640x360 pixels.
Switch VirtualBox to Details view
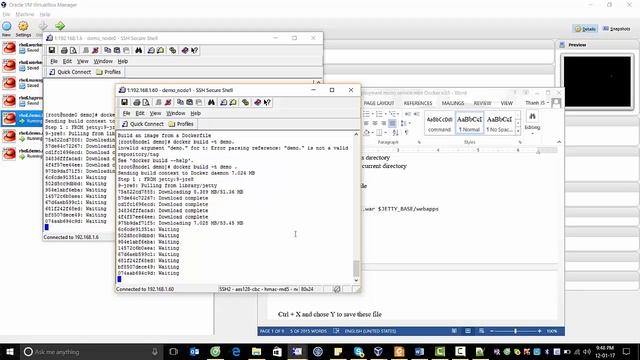pos(585,29)
